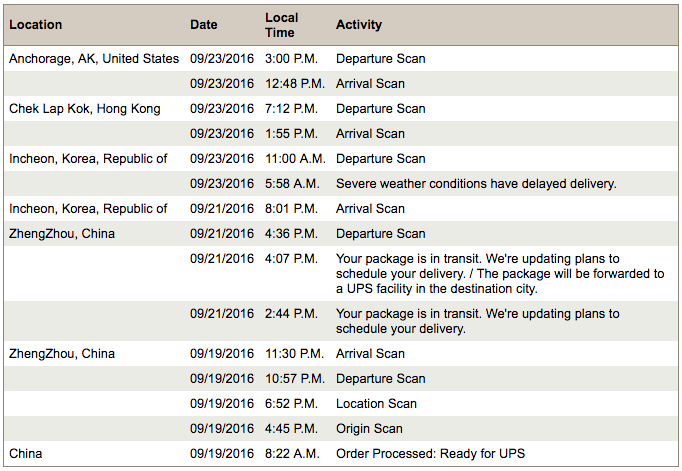Click the Activity column header
The height and width of the screenshot is (471, 682).
click(359, 25)
